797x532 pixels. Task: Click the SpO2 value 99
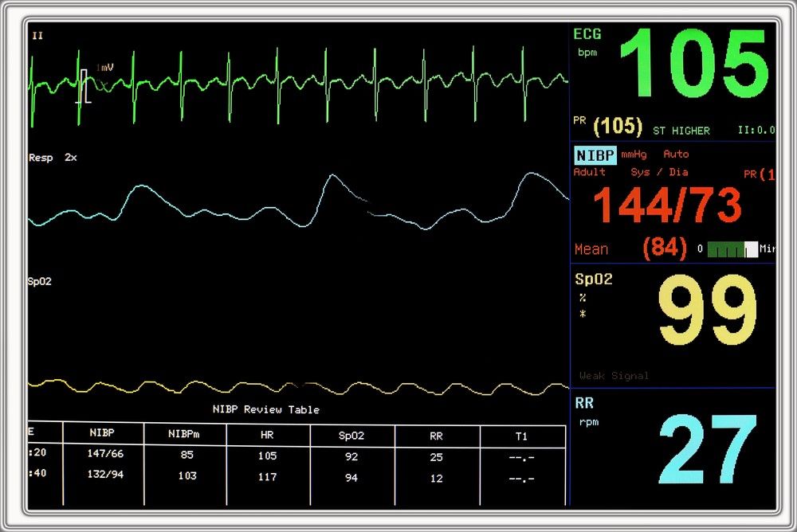coord(708,311)
